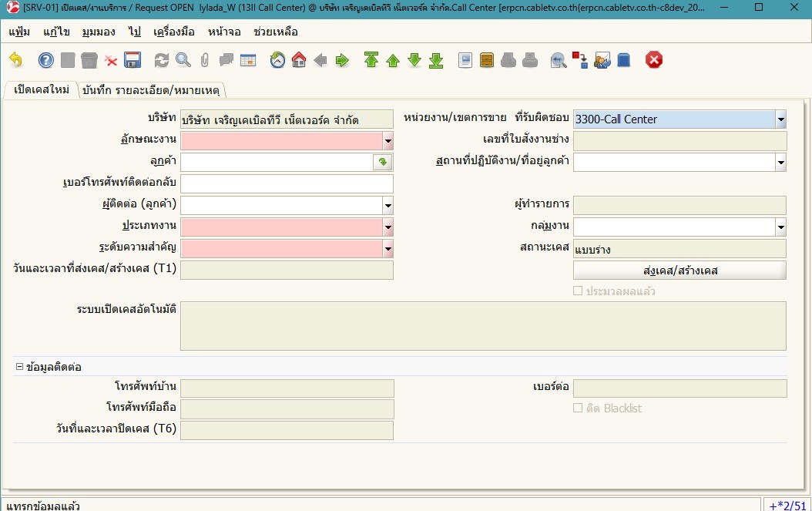Go to next record with green right arrow

[x=342, y=60]
